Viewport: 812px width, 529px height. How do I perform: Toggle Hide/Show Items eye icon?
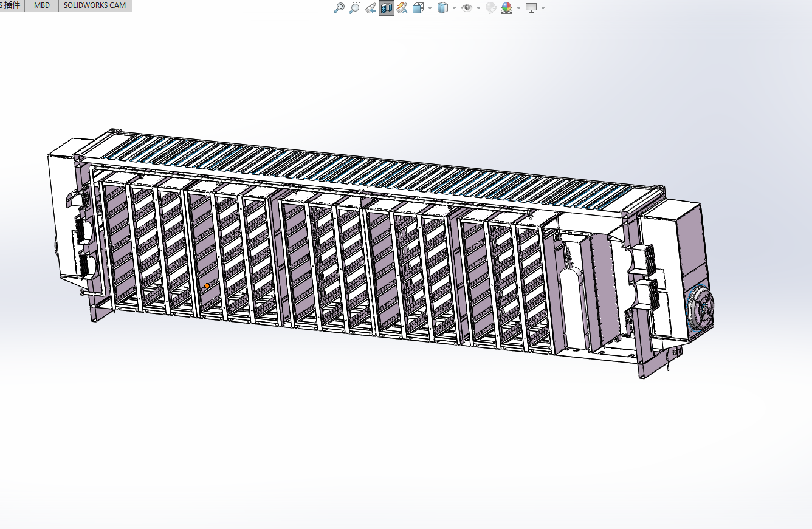point(467,8)
